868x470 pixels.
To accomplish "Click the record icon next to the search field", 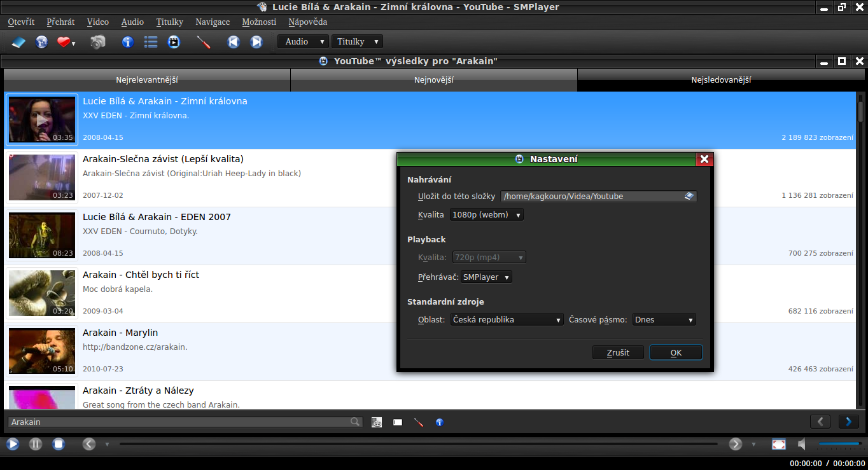I will (x=377, y=422).
